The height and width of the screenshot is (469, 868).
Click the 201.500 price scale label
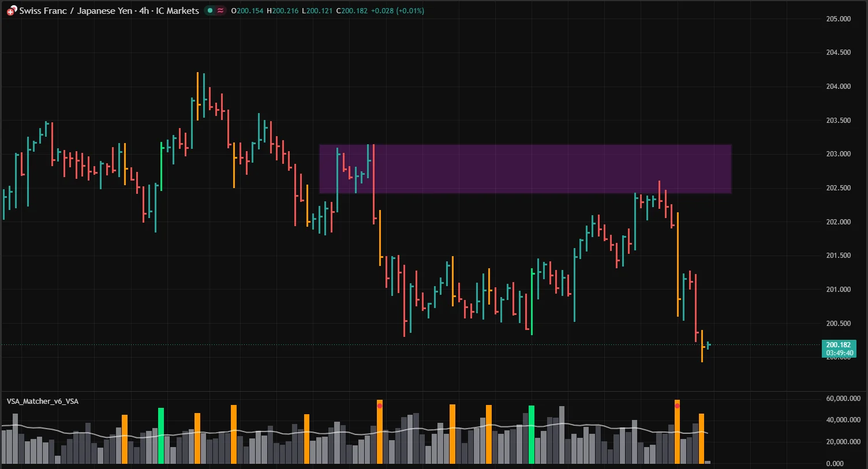[839, 256]
